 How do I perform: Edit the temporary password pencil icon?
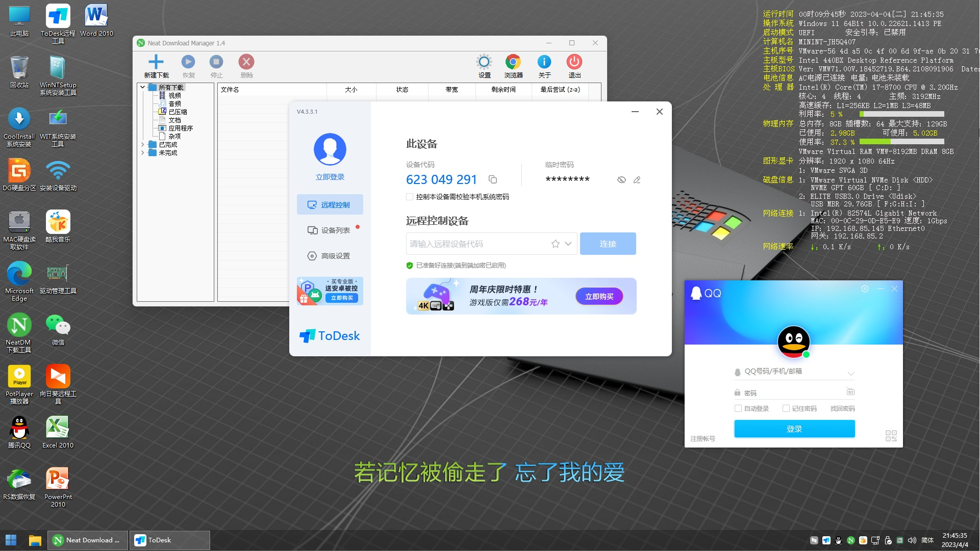pos(637,180)
